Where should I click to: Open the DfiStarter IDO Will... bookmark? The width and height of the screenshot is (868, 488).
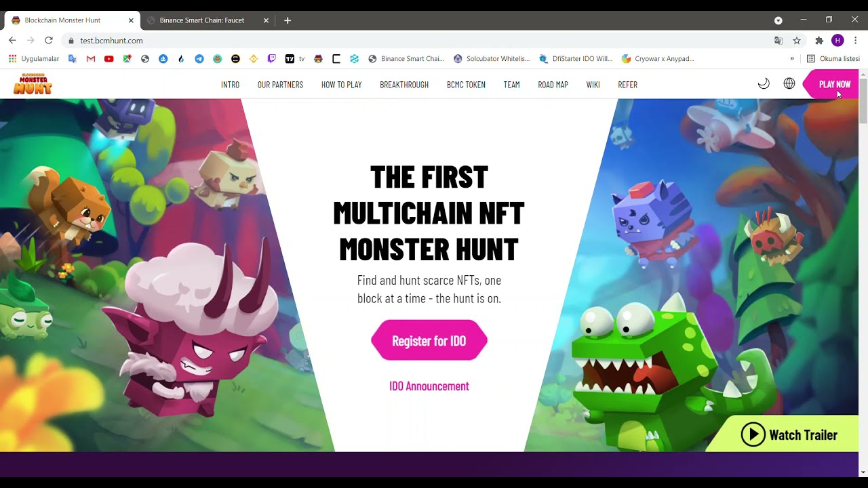tap(576, 59)
